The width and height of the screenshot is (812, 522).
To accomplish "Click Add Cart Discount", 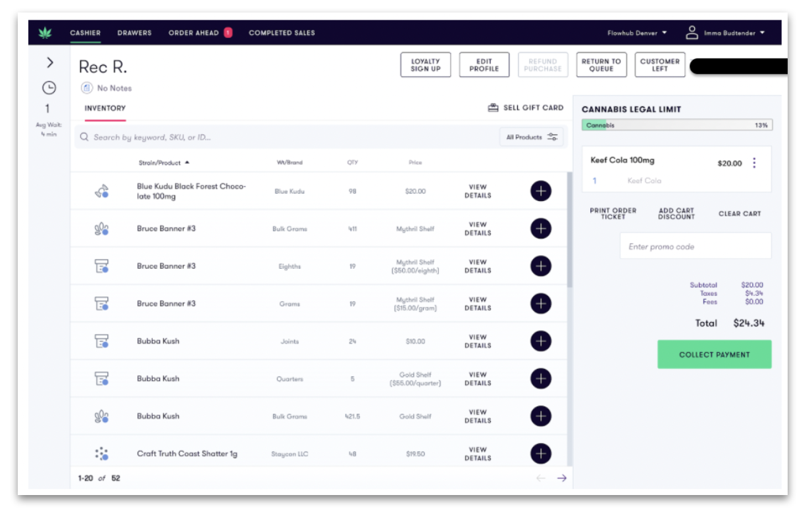I will tap(676, 214).
